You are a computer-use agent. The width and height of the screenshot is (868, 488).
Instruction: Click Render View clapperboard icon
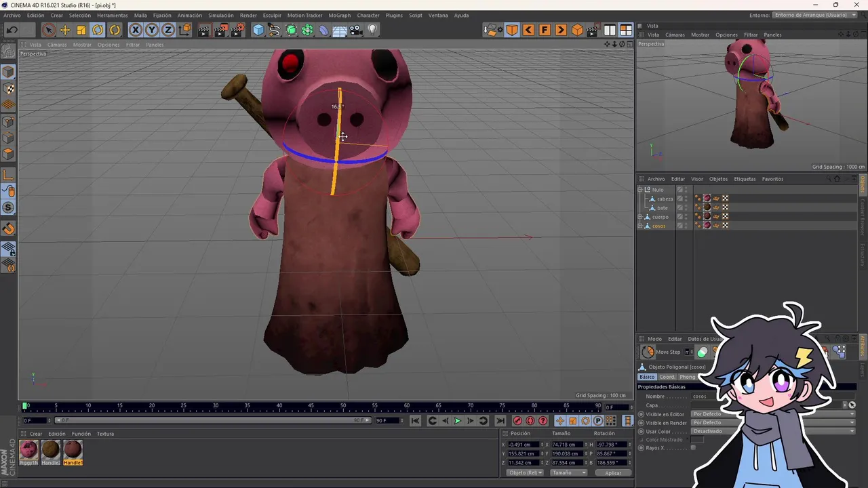tap(204, 30)
